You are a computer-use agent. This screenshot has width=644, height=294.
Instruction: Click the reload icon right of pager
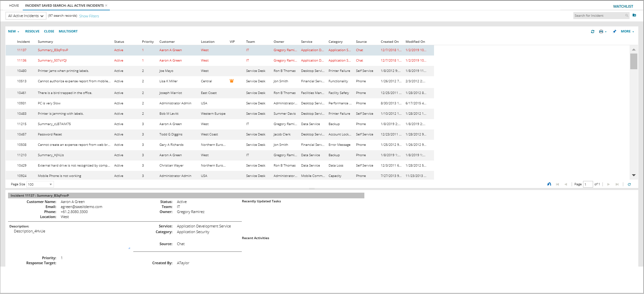629,184
